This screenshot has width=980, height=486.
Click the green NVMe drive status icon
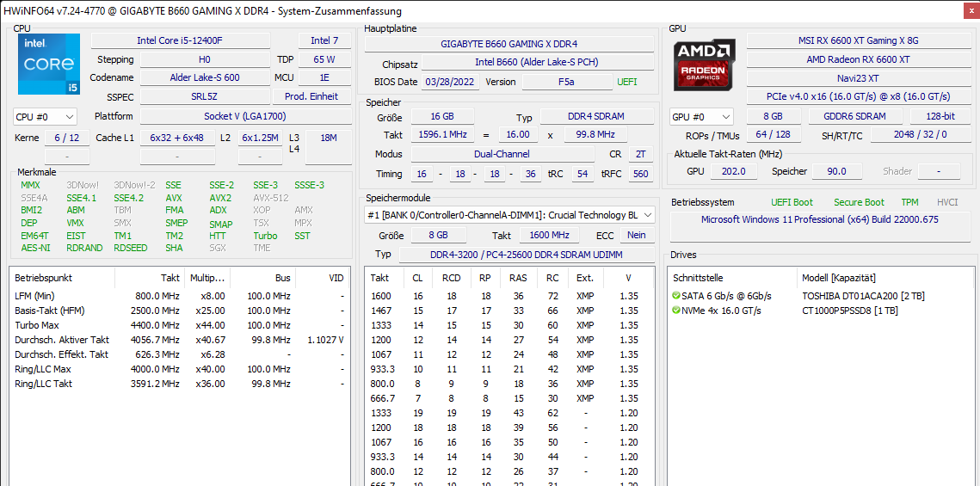click(675, 311)
